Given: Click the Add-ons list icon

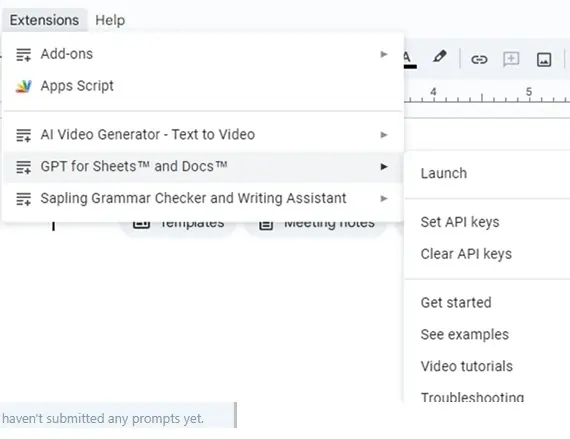Looking at the screenshot, I should point(24,55).
